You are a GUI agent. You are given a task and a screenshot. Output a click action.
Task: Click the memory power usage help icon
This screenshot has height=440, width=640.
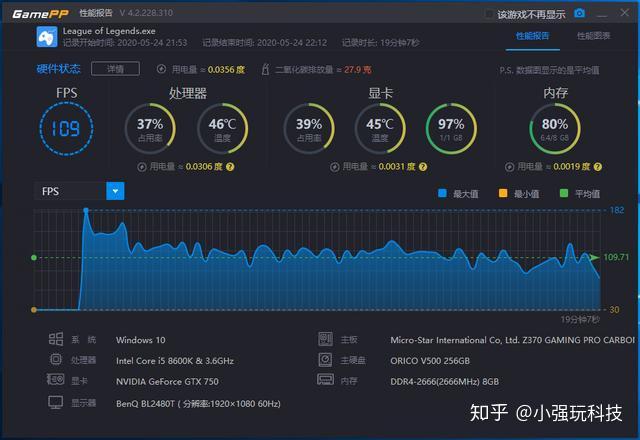[x=598, y=167]
